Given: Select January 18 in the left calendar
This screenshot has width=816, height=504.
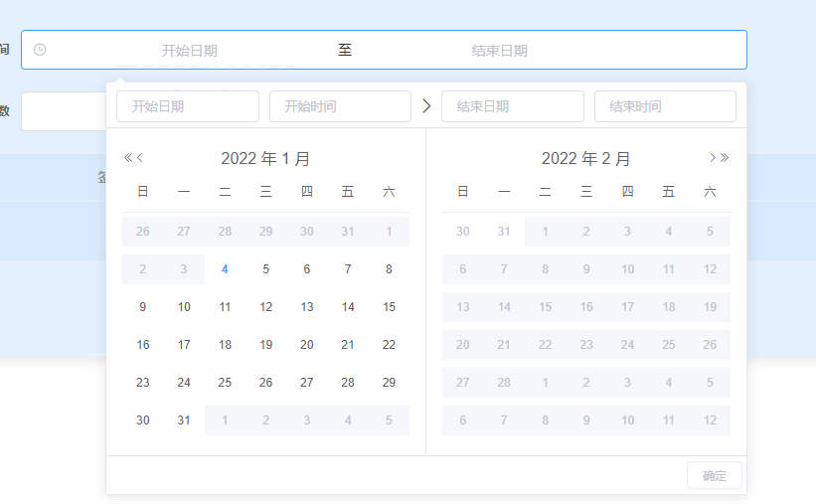Looking at the screenshot, I should [x=225, y=345].
